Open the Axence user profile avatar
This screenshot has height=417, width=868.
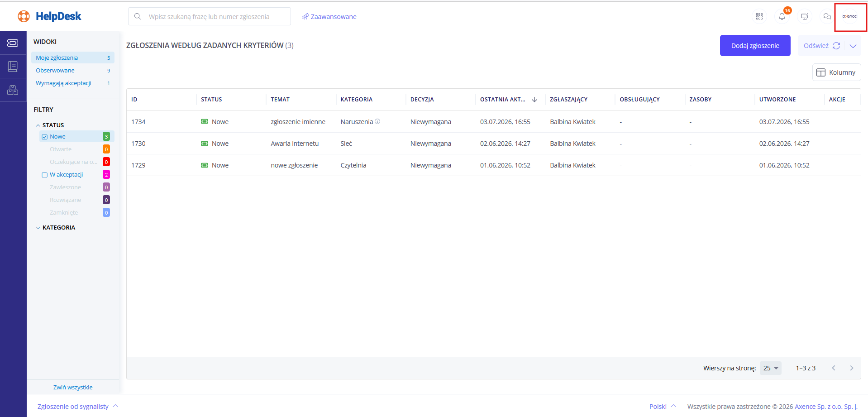849,16
